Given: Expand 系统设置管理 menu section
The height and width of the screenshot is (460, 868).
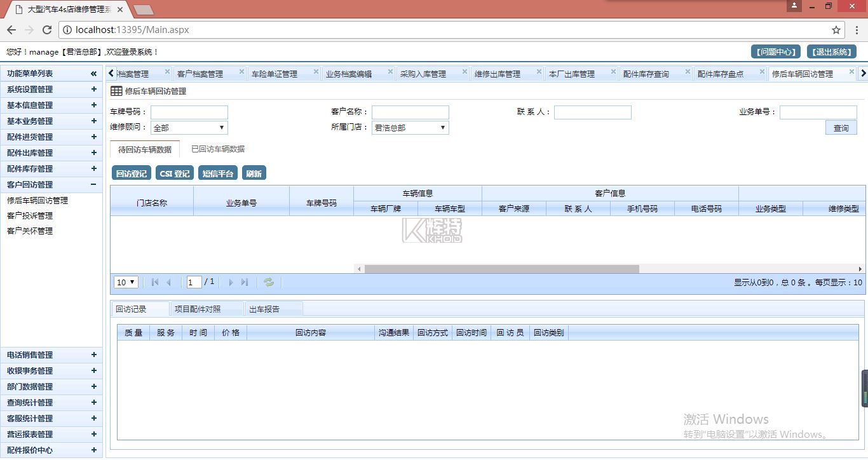Looking at the screenshot, I should (x=93, y=90).
